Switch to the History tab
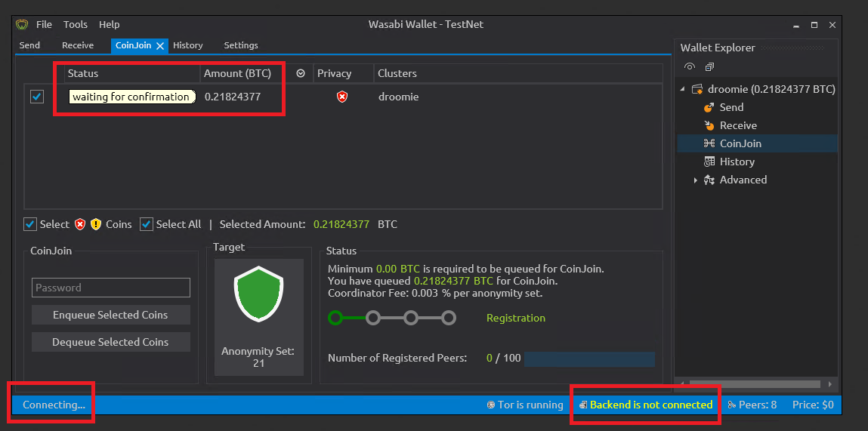The width and height of the screenshot is (868, 431). (187, 45)
